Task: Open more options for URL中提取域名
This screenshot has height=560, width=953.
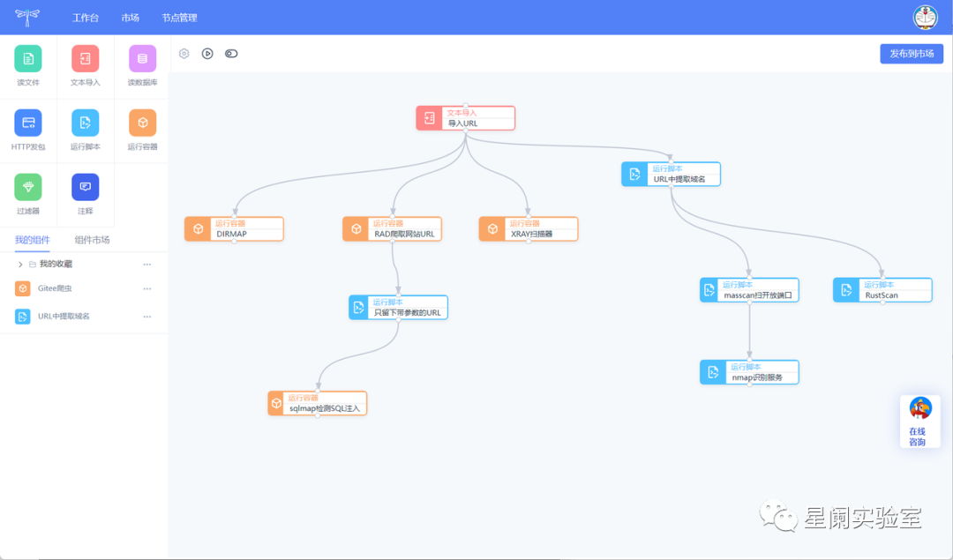Action: point(147,317)
